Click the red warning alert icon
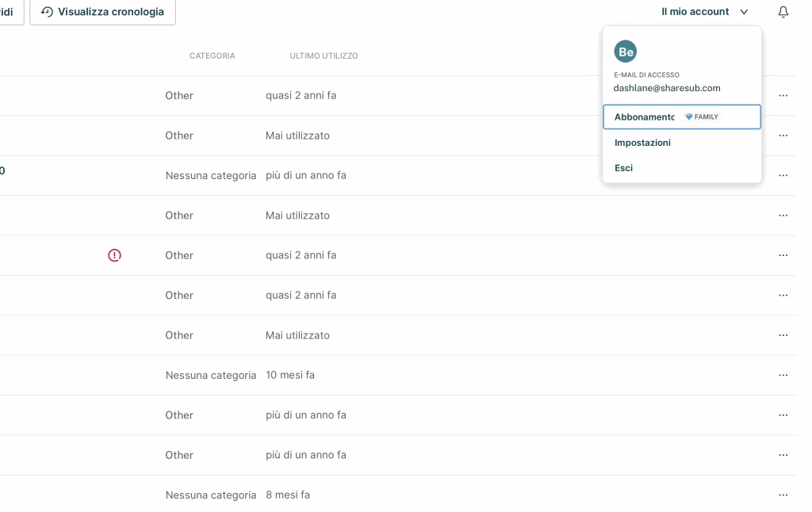Image resolution: width=812 pixels, height=512 pixels. pyautogui.click(x=114, y=255)
